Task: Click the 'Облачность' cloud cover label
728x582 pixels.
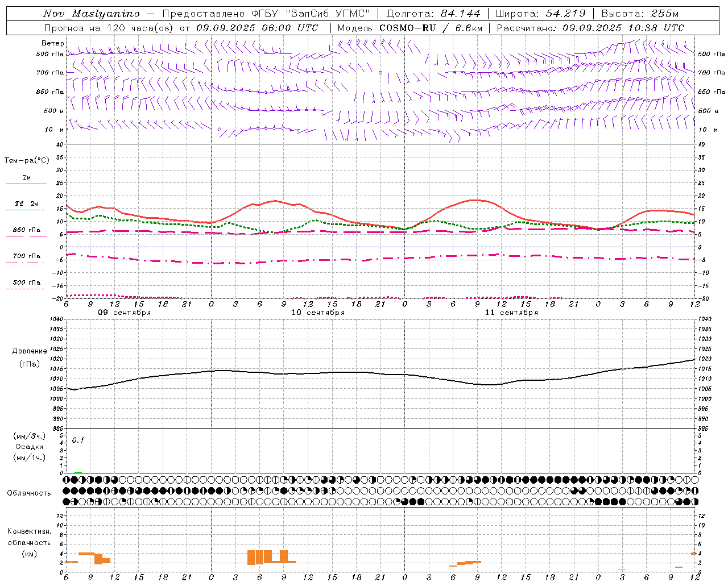Action: click(x=29, y=493)
